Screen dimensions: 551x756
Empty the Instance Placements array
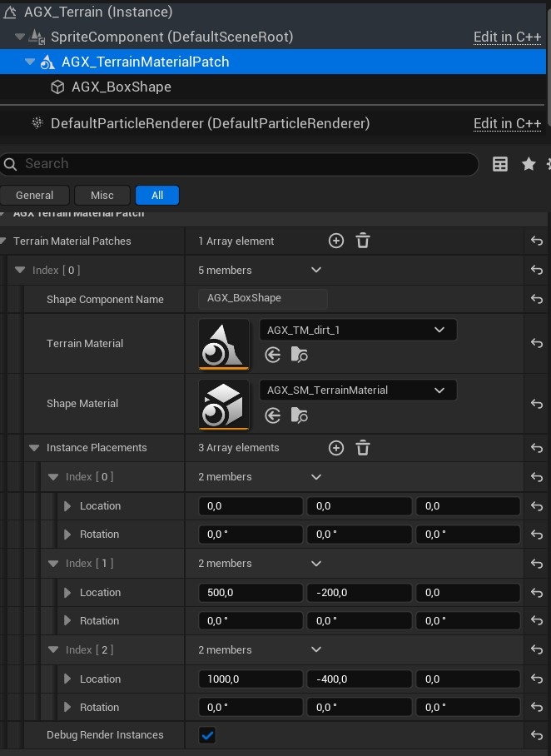click(363, 448)
